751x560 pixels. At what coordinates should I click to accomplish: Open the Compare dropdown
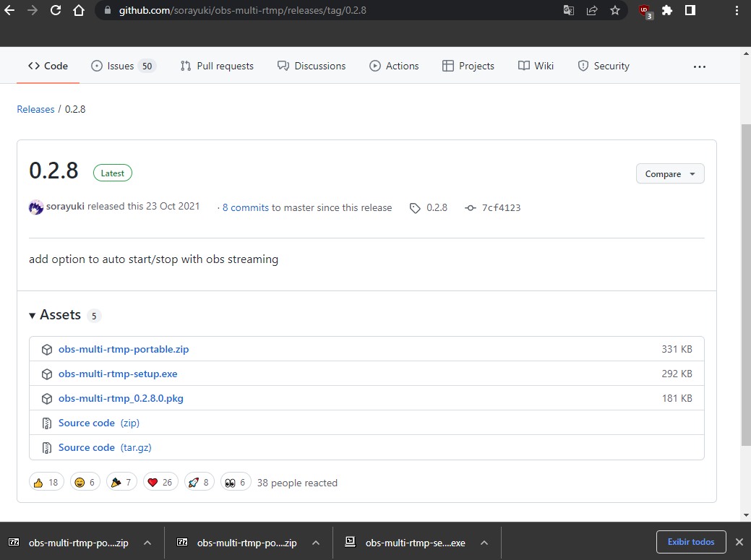pyautogui.click(x=669, y=173)
